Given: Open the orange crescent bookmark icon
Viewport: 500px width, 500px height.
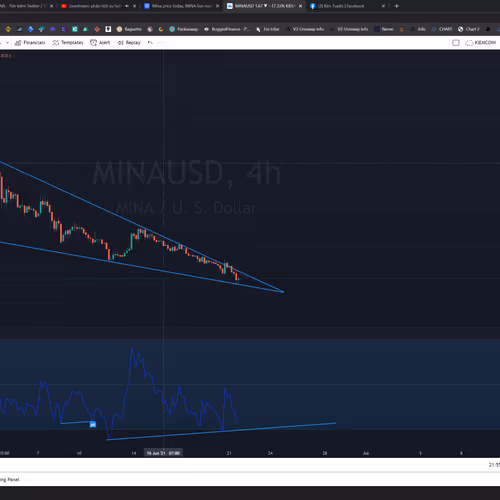Looking at the screenshot, I should click(x=161, y=29).
